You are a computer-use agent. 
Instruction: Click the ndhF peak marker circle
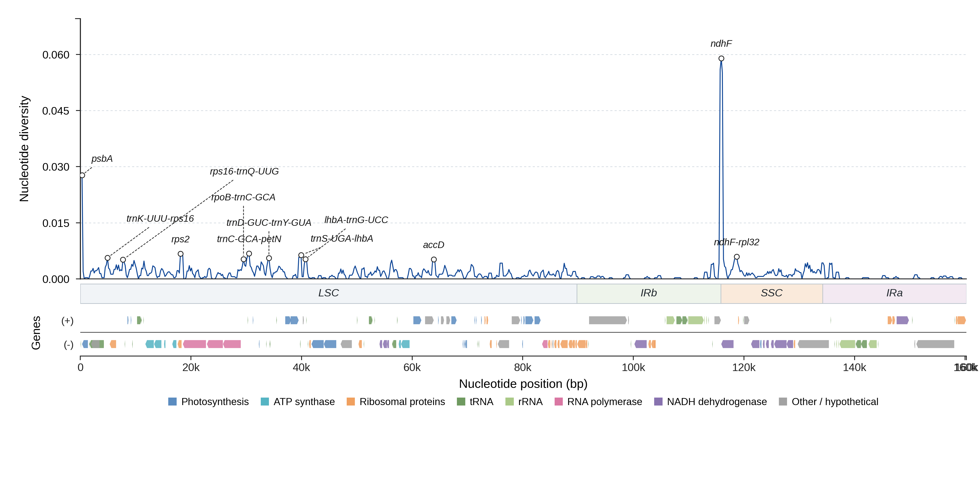click(x=721, y=59)
